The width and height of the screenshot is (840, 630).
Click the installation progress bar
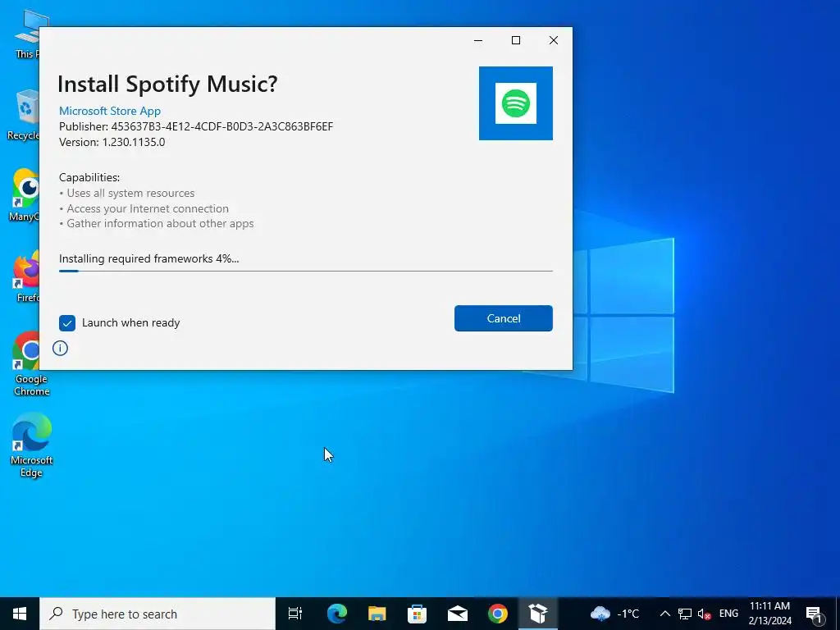(305, 271)
